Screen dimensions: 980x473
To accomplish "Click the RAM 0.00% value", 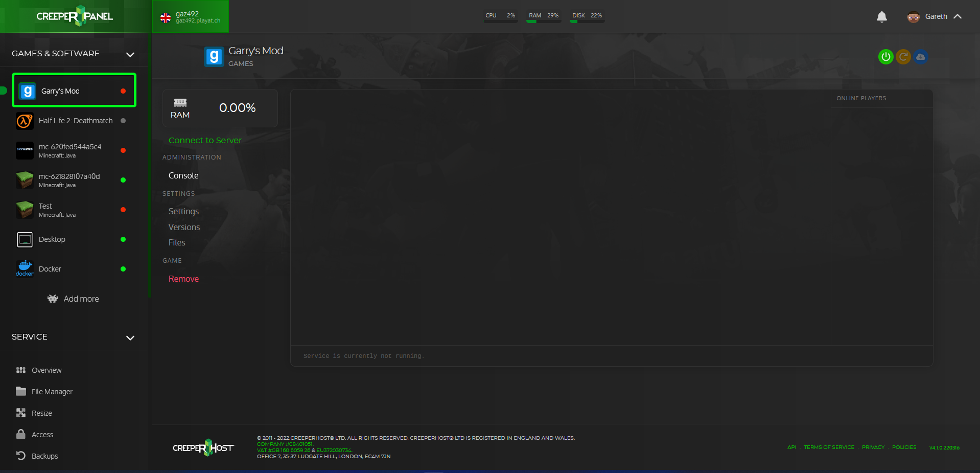I will click(237, 108).
